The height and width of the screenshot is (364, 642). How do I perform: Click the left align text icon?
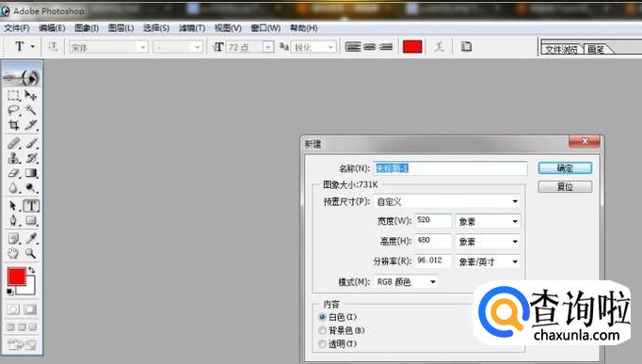coord(352,47)
